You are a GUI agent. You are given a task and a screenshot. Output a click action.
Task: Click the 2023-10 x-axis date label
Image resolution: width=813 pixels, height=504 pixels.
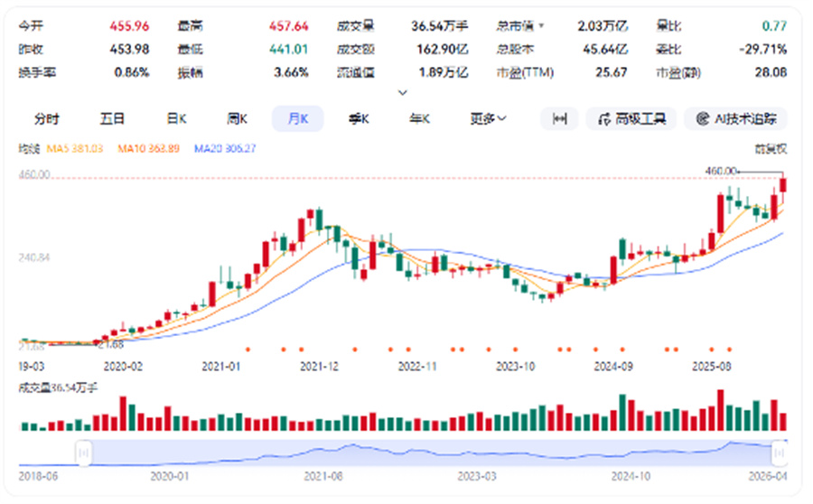(516, 367)
